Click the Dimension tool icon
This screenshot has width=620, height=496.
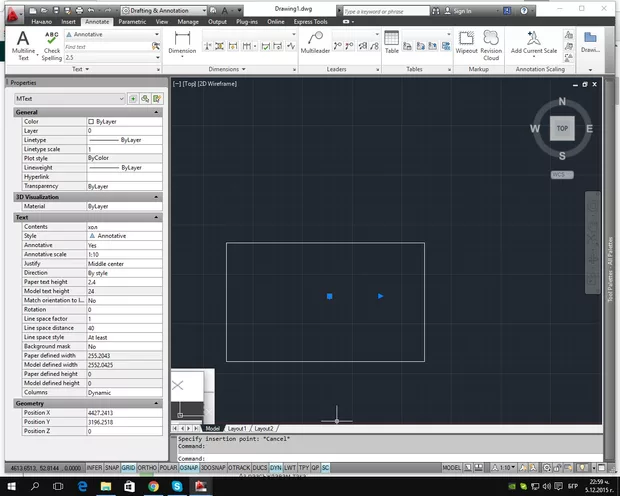182,43
